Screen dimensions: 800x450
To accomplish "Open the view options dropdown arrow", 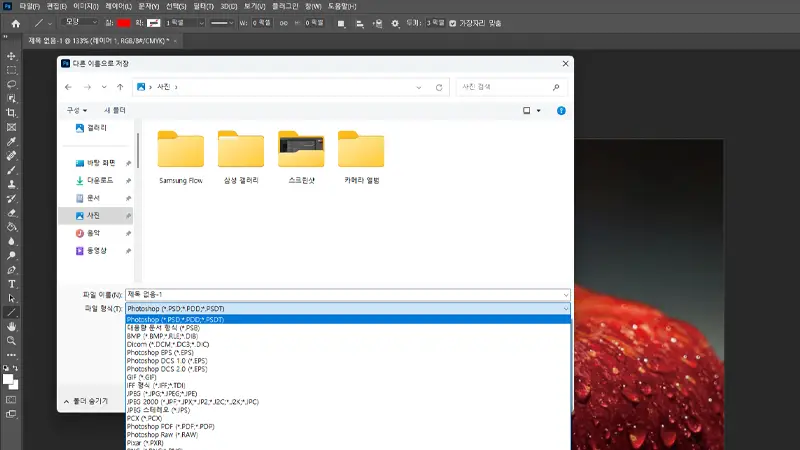I will tap(539, 111).
